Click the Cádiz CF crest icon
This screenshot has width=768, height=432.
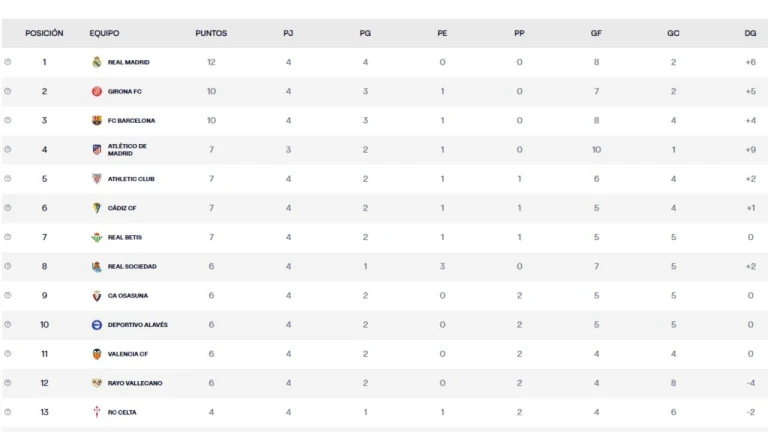(x=97, y=208)
